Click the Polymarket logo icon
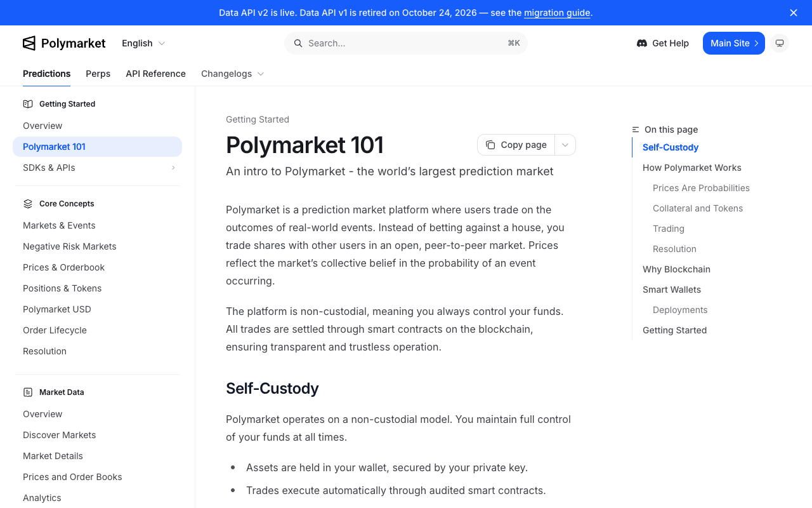The height and width of the screenshot is (508, 812). [x=29, y=43]
